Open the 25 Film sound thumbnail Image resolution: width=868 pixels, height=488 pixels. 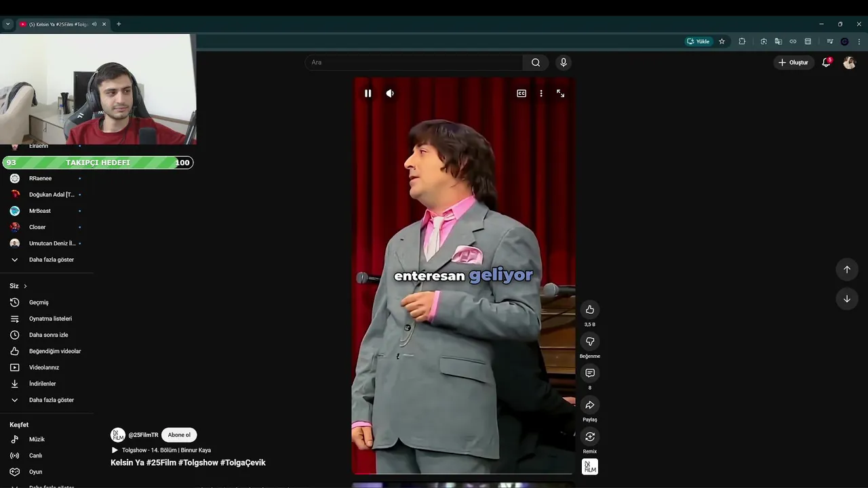[590, 467]
